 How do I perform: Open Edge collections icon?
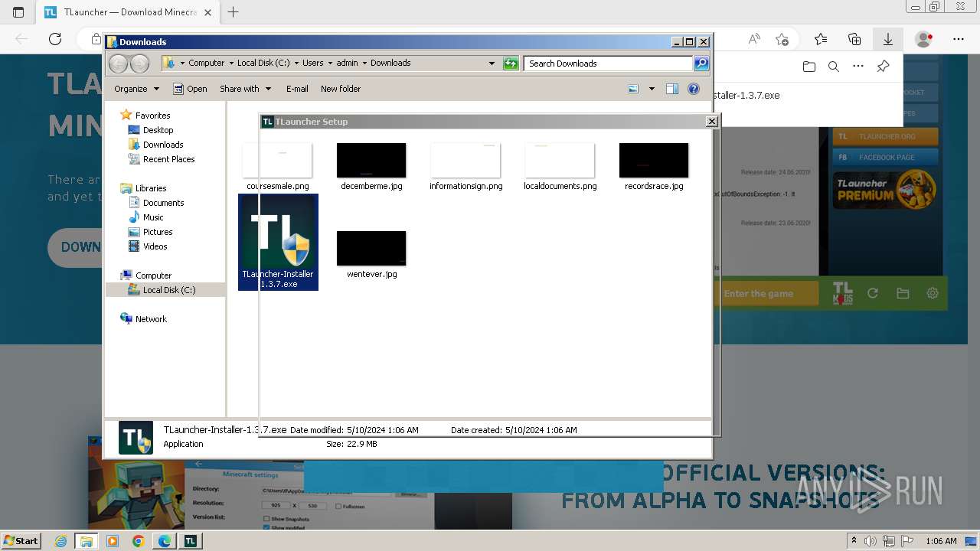[x=854, y=39]
